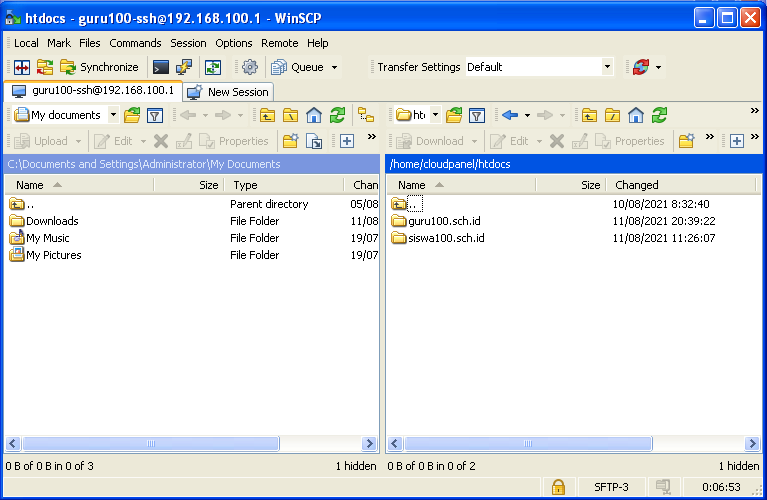Viewport: 767px width, 500px height.
Task: Open Preferences via the gear icon
Action: 250,67
